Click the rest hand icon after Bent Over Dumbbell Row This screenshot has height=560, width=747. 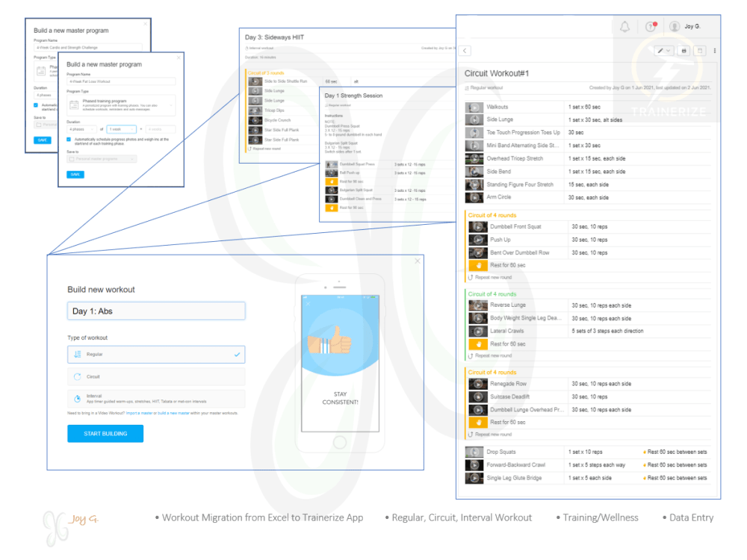point(478,265)
